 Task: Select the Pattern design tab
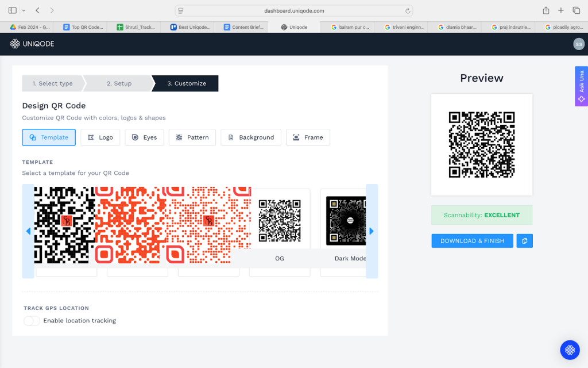(x=192, y=137)
